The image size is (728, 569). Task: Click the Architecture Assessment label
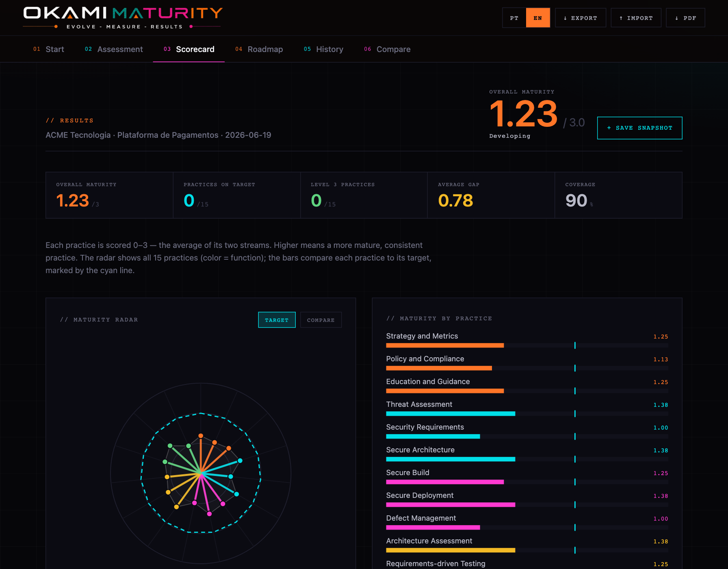[x=429, y=541]
